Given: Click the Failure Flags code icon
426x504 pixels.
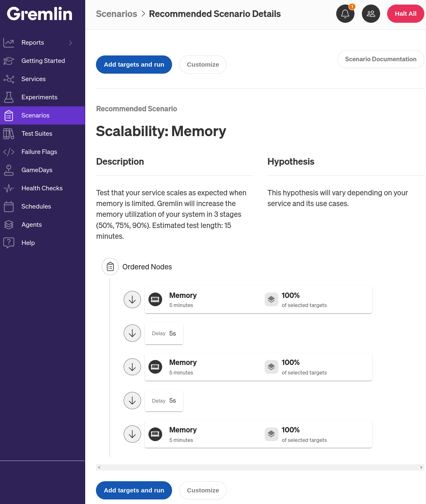Looking at the screenshot, I should tap(9, 152).
